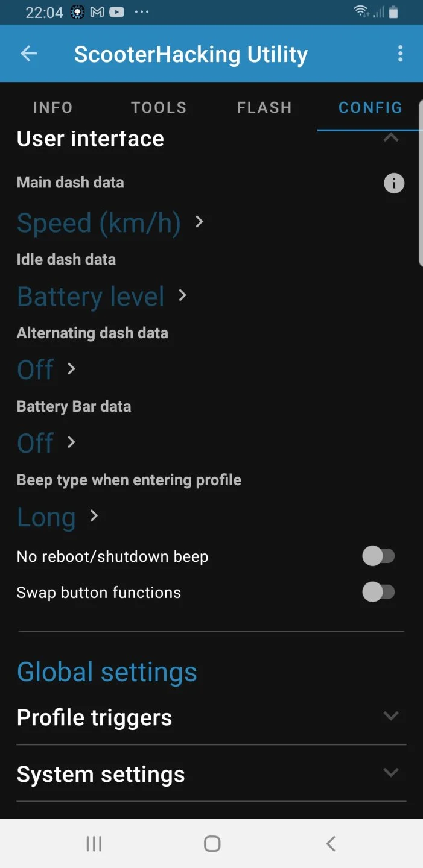Tap the Android back navigation button
Viewport: 423px width, 868px height.
330,843
